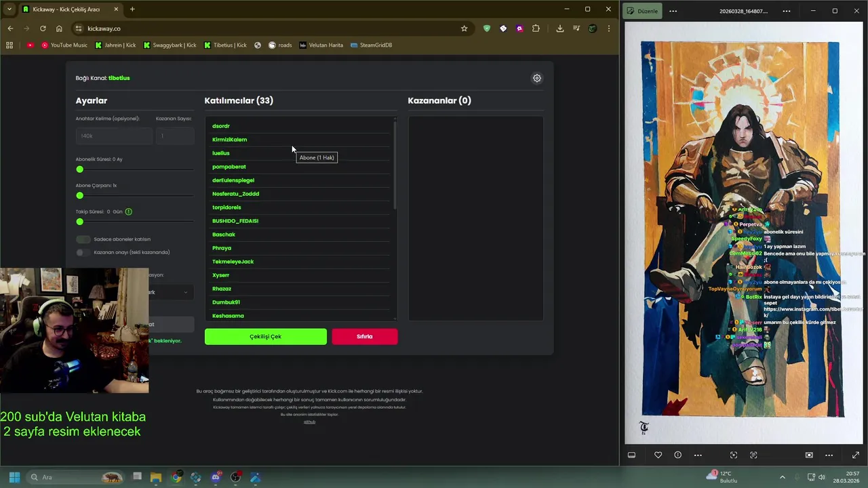
Task: Show browser downloads
Action: pyautogui.click(x=559, y=28)
